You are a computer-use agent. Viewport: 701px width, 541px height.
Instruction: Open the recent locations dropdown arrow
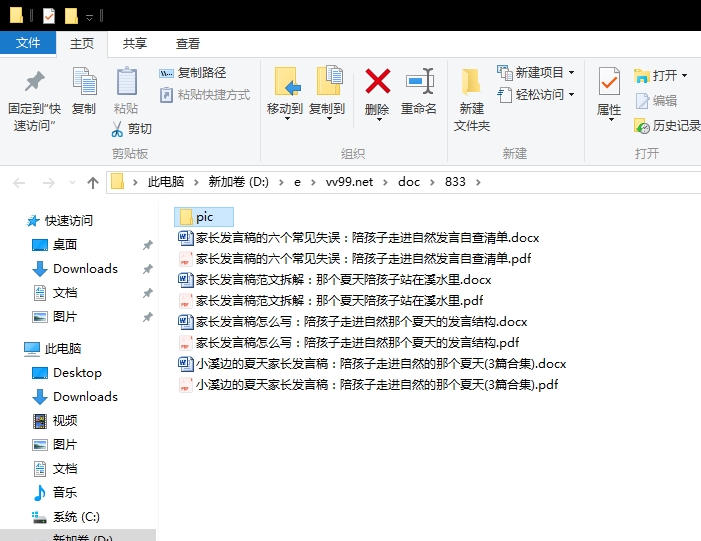point(72,182)
